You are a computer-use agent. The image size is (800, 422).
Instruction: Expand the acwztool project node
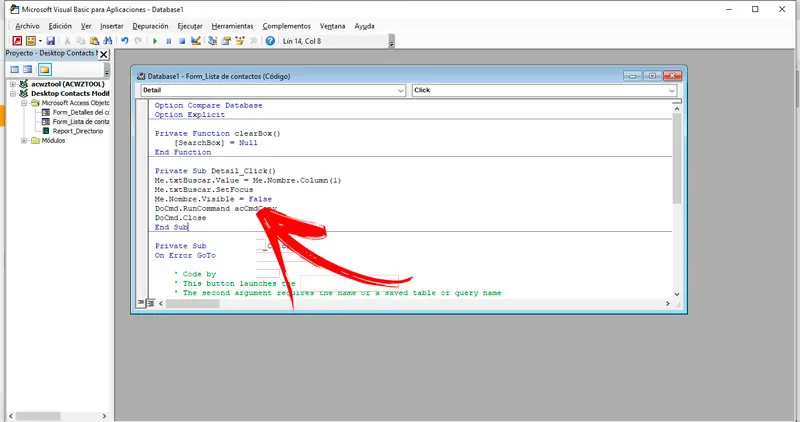(12, 84)
